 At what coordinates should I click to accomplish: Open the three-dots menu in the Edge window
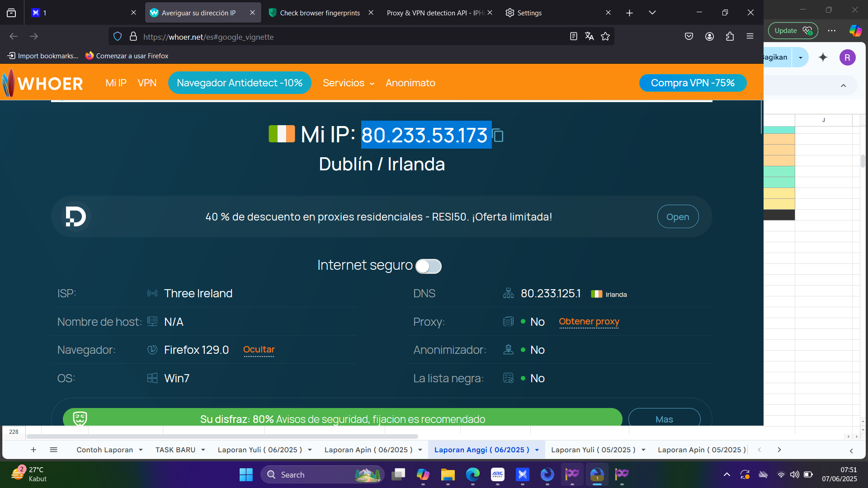[x=832, y=31]
